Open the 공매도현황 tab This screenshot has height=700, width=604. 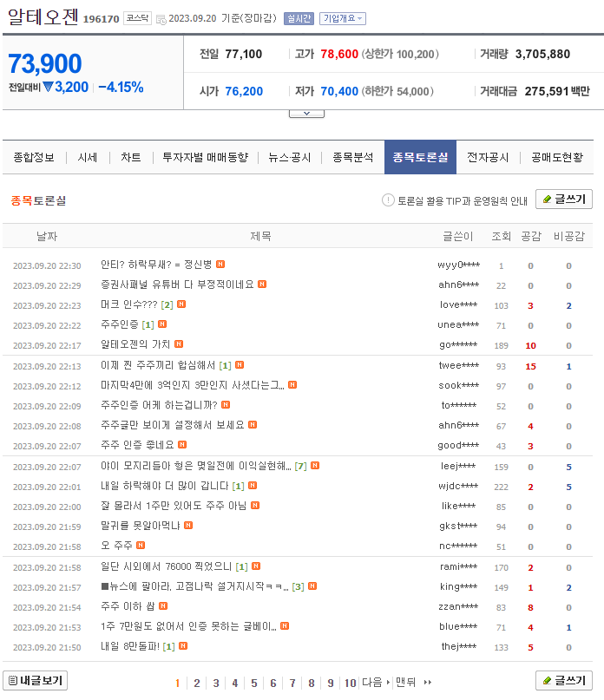pyautogui.click(x=557, y=157)
